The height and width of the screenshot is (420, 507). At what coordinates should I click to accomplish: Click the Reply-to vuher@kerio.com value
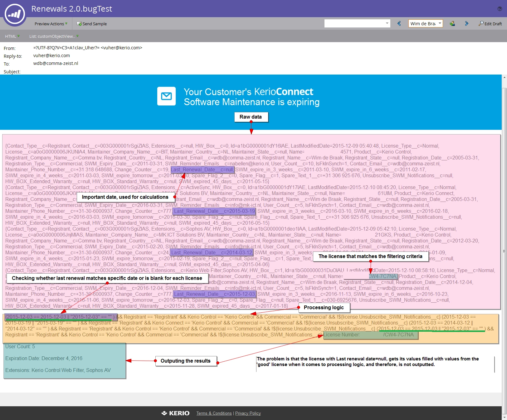pyautogui.click(x=51, y=56)
